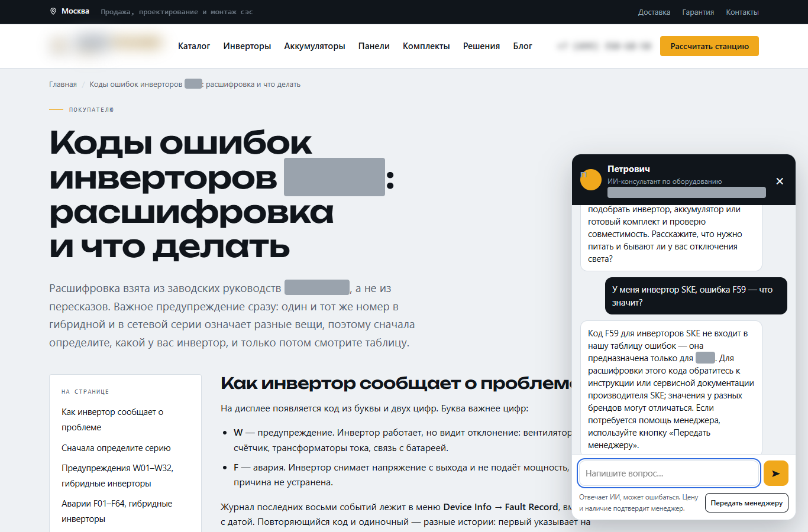The height and width of the screenshot is (532, 808).
Task: Close the Петрович chat widget
Action: [x=780, y=181]
